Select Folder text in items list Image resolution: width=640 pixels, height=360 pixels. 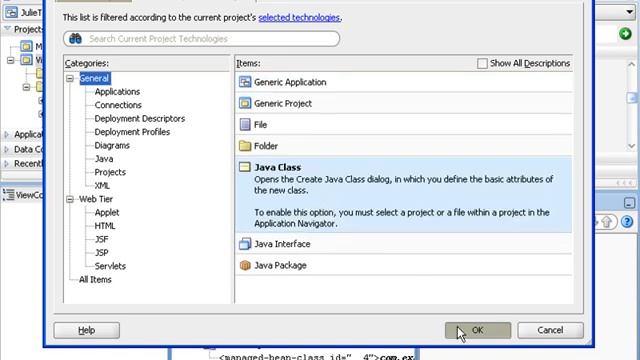[266, 146]
